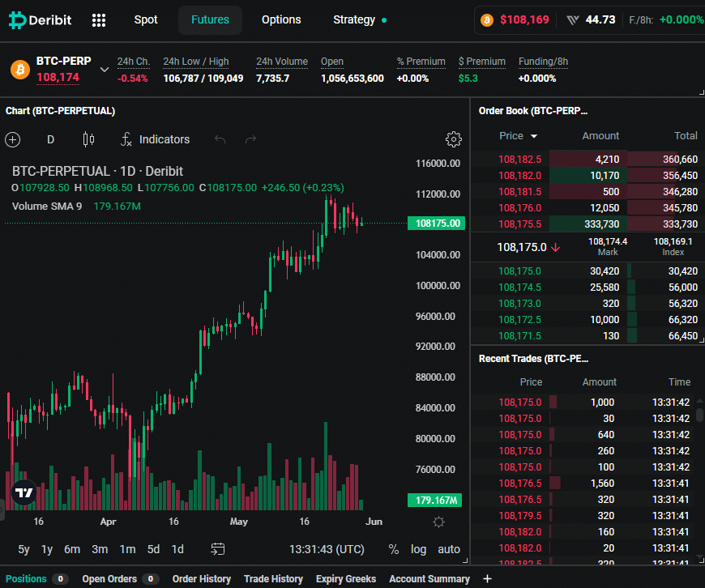Click the 108175.00 price axis label
705x588 pixels.
click(x=436, y=224)
